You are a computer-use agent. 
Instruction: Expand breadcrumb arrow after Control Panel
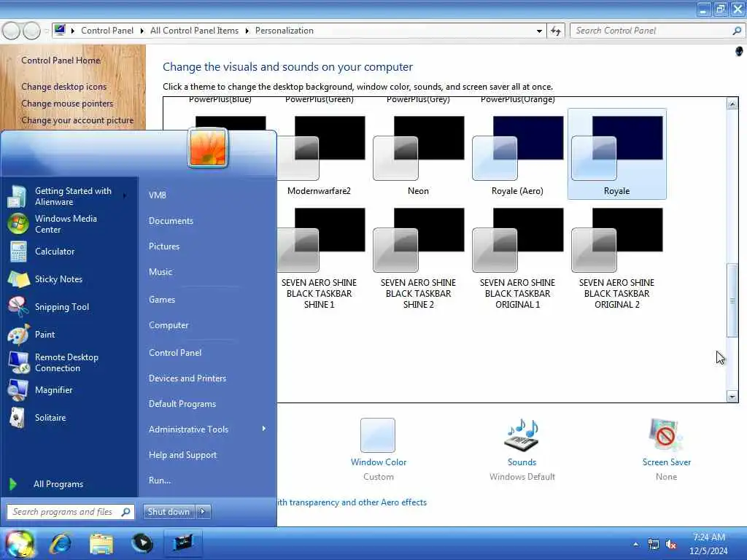pos(142,31)
